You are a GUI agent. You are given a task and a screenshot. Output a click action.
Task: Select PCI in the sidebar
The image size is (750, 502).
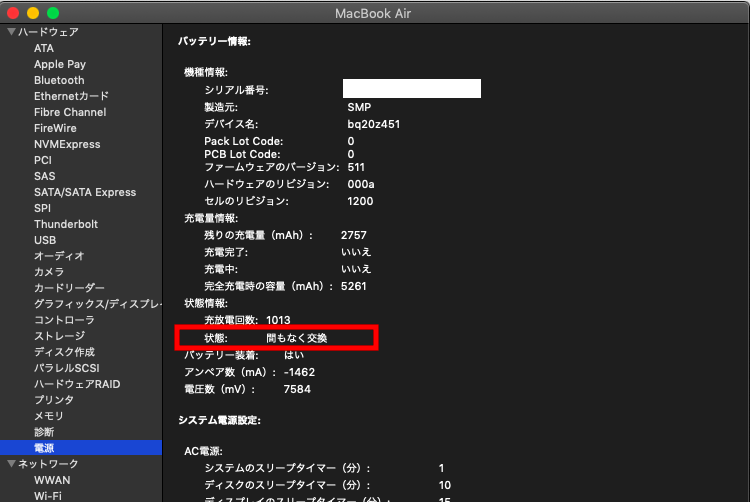[43, 160]
